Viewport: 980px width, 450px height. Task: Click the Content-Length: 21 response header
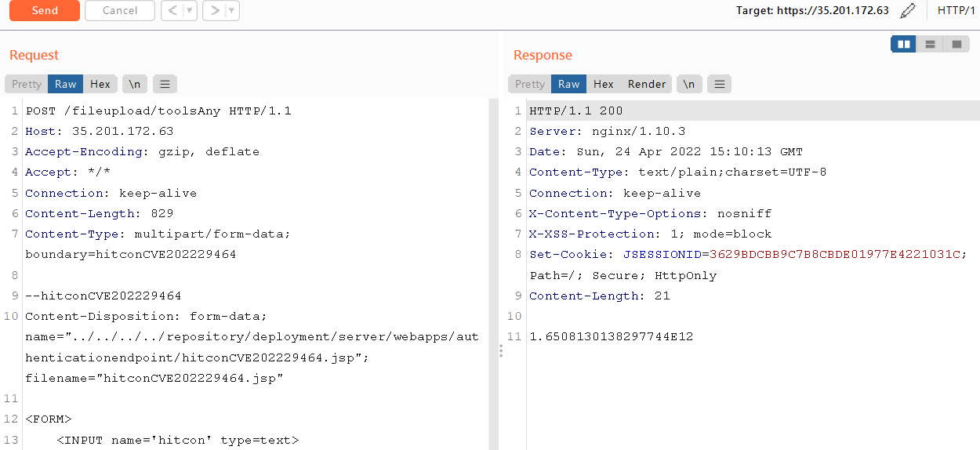(600, 296)
